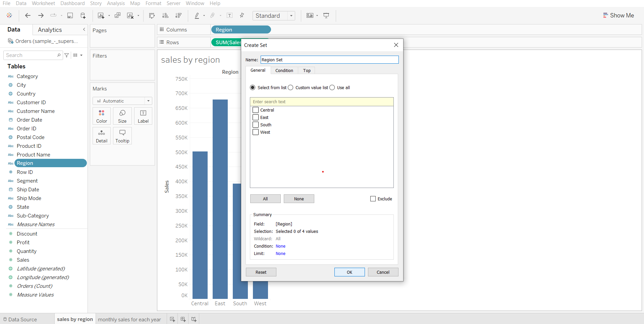Select the Use all radio button
The height and width of the screenshot is (324, 644).
coord(332,87)
